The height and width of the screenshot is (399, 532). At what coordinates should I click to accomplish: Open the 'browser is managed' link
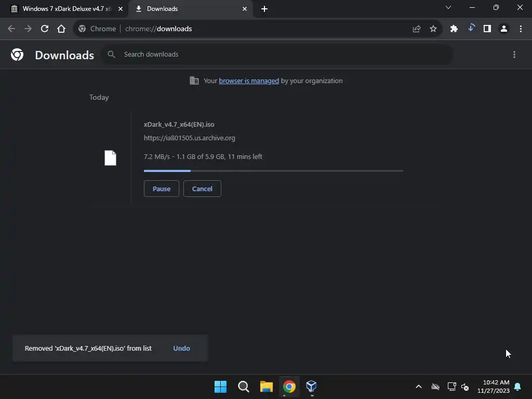[249, 81]
